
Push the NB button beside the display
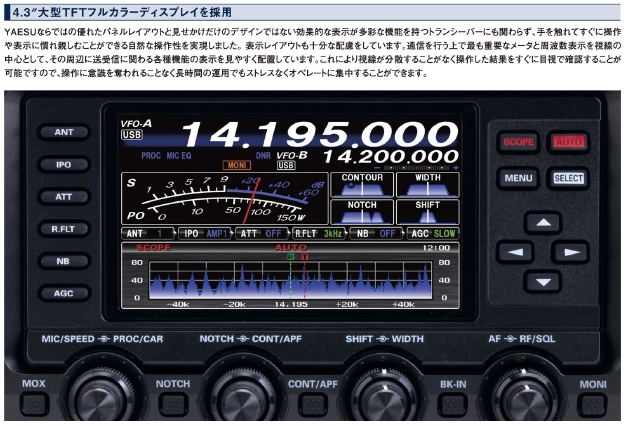pyautogui.click(x=64, y=261)
